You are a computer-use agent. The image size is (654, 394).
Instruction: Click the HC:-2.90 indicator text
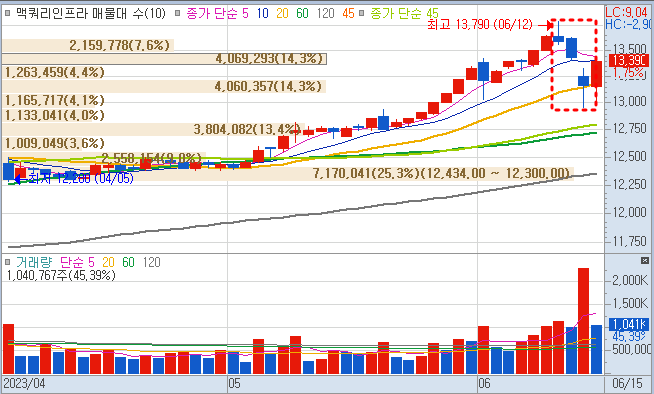click(x=628, y=24)
